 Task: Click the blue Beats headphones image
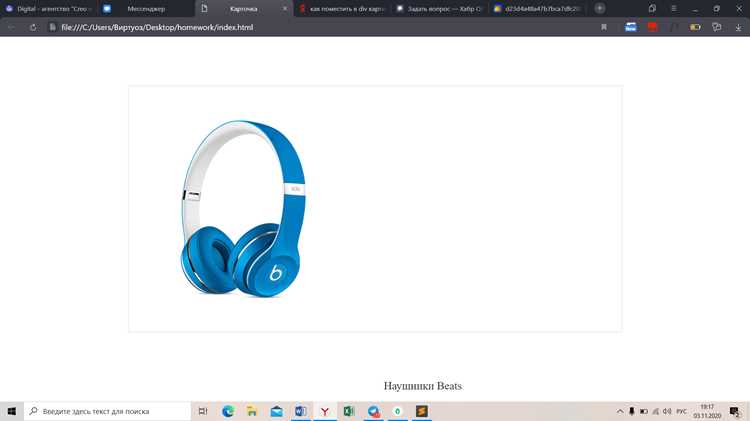click(x=243, y=209)
